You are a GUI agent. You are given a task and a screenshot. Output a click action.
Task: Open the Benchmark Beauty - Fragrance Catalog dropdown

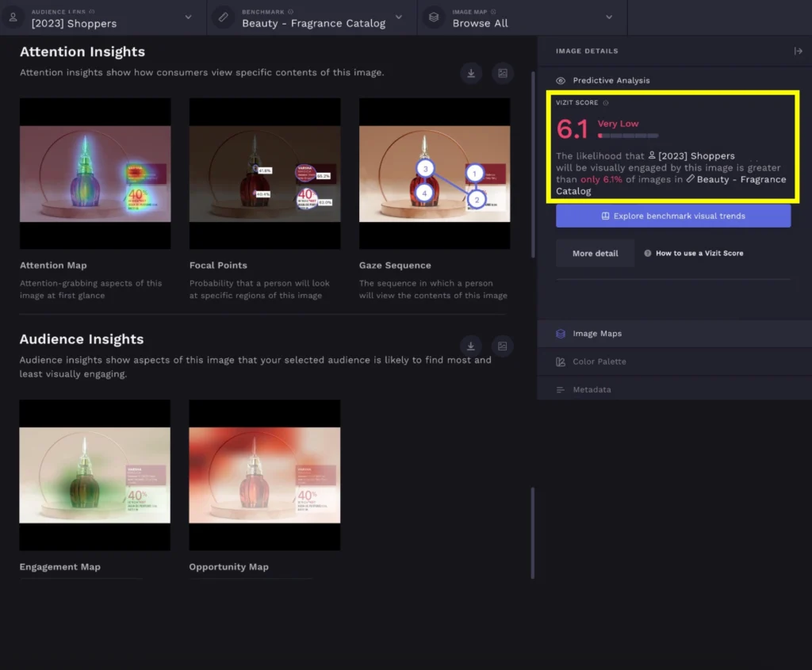coord(399,17)
